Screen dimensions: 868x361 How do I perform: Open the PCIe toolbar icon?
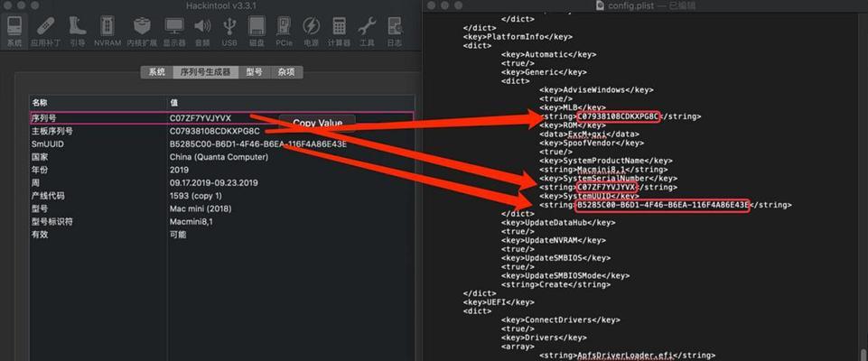(x=284, y=31)
